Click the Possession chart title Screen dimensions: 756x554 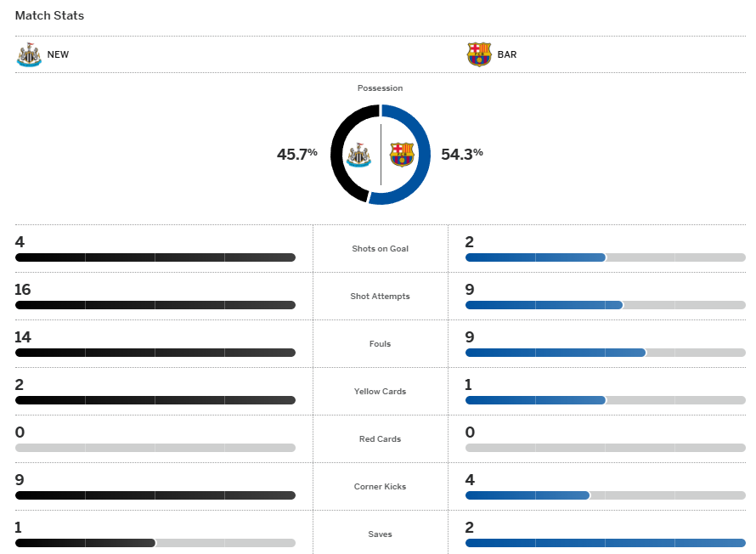click(380, 88)
